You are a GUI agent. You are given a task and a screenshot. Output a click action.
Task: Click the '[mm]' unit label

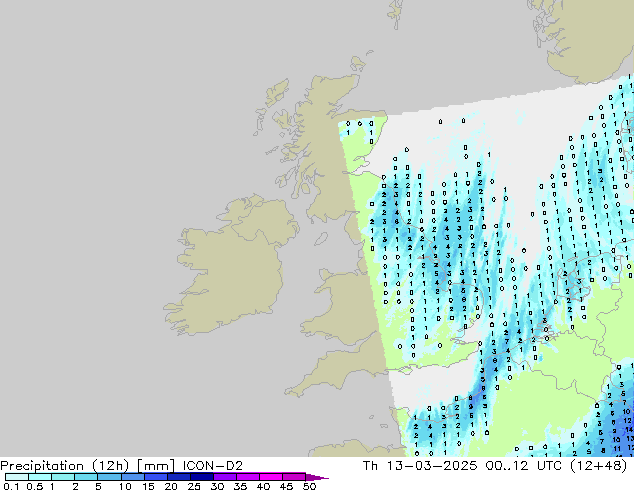click(x=156, y=466)
